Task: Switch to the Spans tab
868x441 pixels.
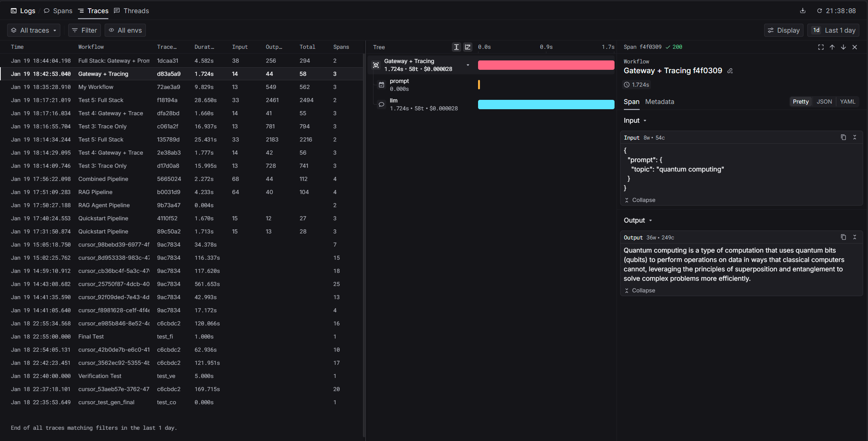Action: pos(58,11)
